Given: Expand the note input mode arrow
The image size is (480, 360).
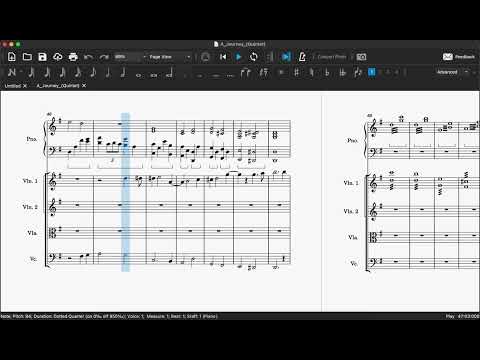Looking at the screenshot, I should pos(21,71).
